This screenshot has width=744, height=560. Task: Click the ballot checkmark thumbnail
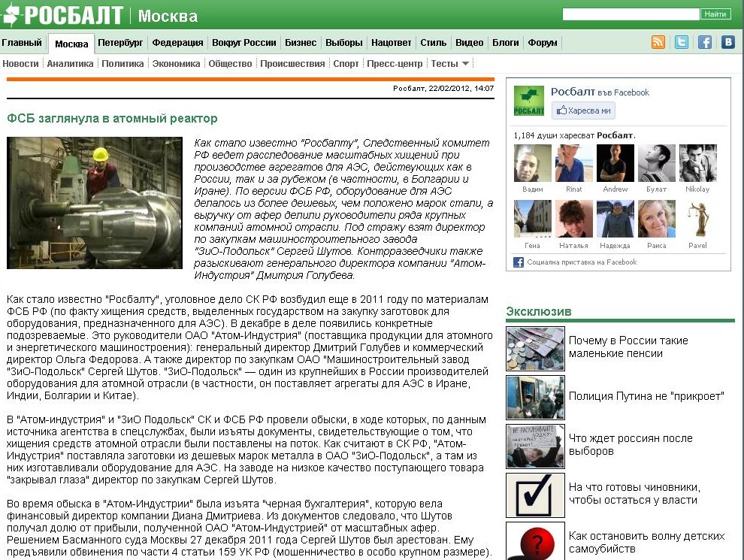tap(535, 495)
